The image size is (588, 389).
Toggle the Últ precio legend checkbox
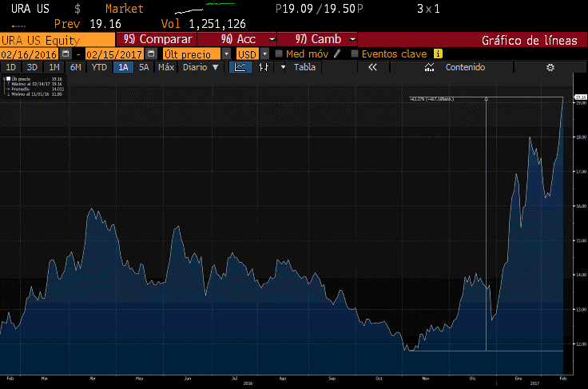coord(8,79)
